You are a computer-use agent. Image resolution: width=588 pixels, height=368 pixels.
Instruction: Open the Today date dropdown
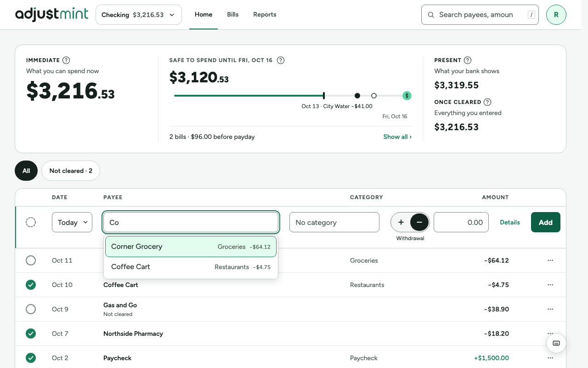click(x=72, y=222)
